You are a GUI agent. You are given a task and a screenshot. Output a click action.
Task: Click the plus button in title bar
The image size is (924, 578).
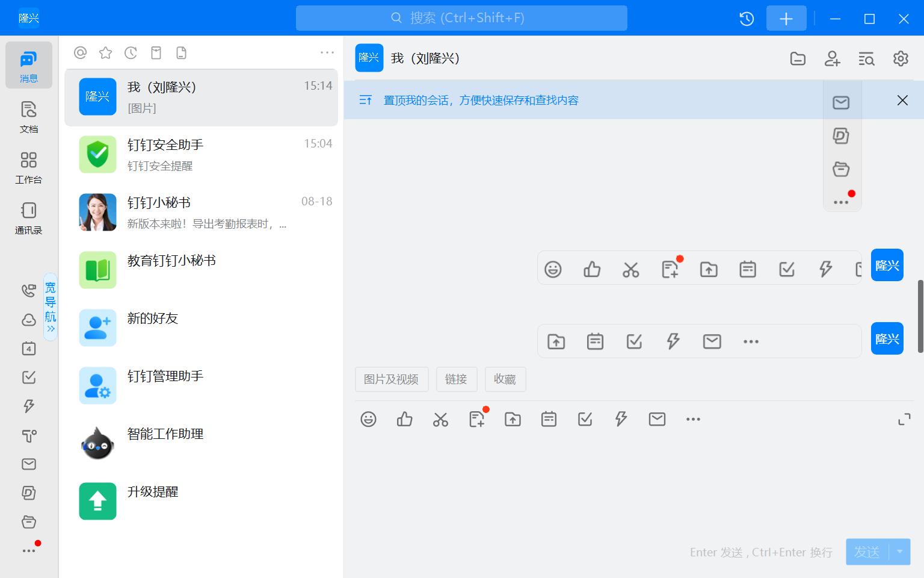[786, 19]
